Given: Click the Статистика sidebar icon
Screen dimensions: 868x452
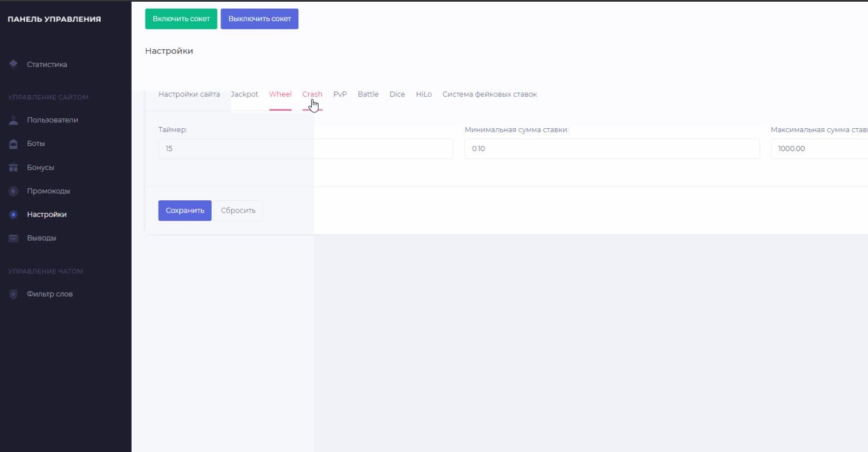Looking at the screenshot, I should [13, 64].
